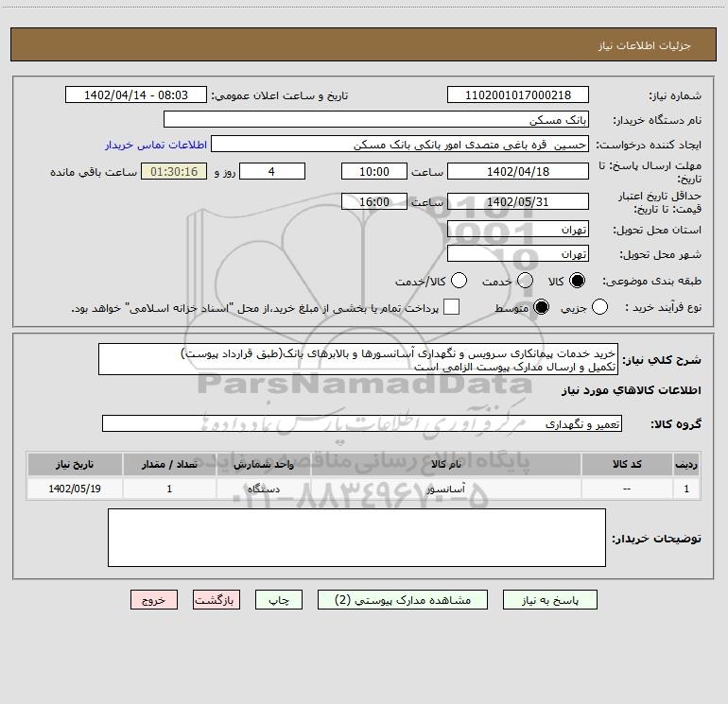This screenshot has width=728, height=704.
Task: Click page header جزئیات اطلاعات نیاز
Action: tap(645, 45)
